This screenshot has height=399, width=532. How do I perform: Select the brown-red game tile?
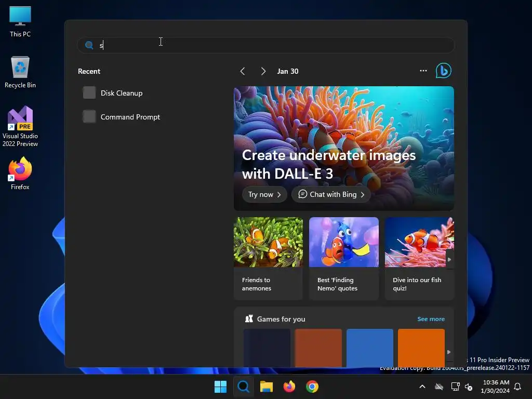(x=318, y=348)
